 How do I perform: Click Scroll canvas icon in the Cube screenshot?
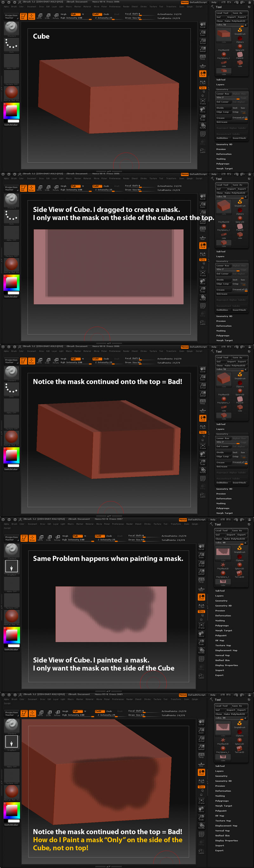pos(203,25)
